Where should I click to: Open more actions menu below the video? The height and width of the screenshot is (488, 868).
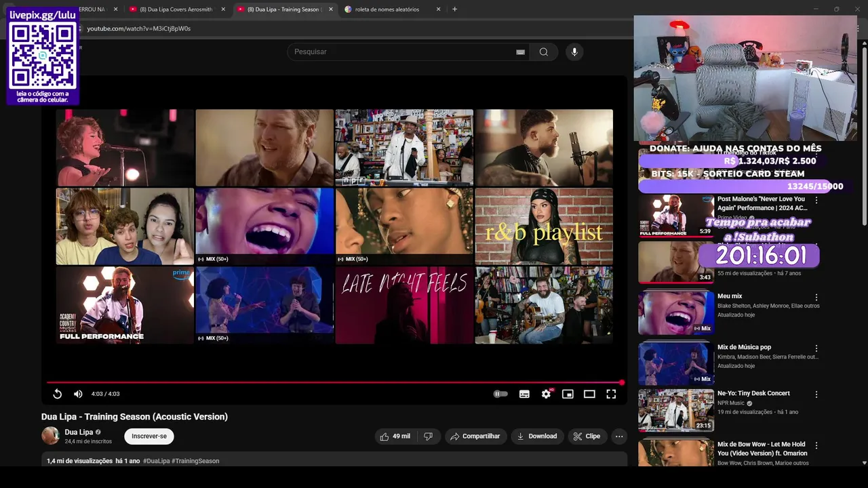[x=619, y=436]
